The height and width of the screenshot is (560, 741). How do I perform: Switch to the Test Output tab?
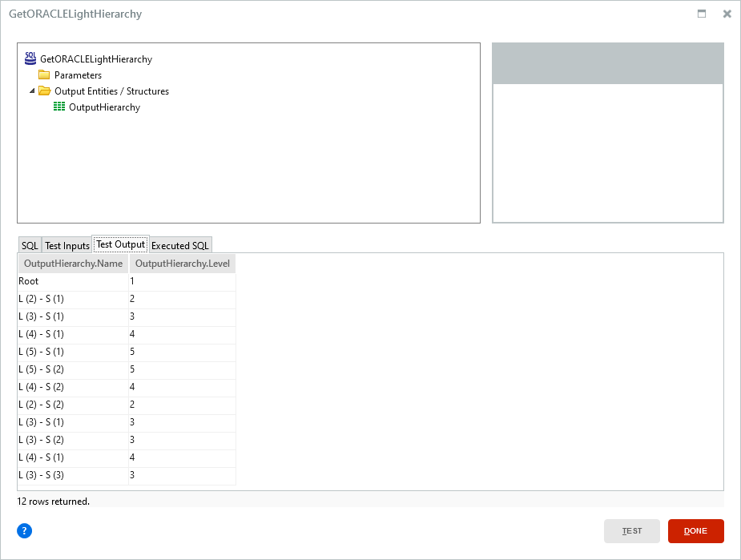[120, 244]
